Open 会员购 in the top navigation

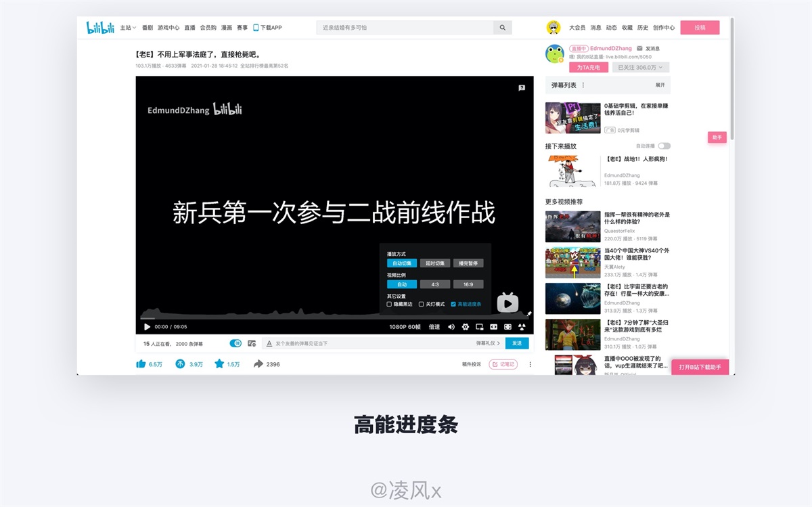tap(208, 28)
